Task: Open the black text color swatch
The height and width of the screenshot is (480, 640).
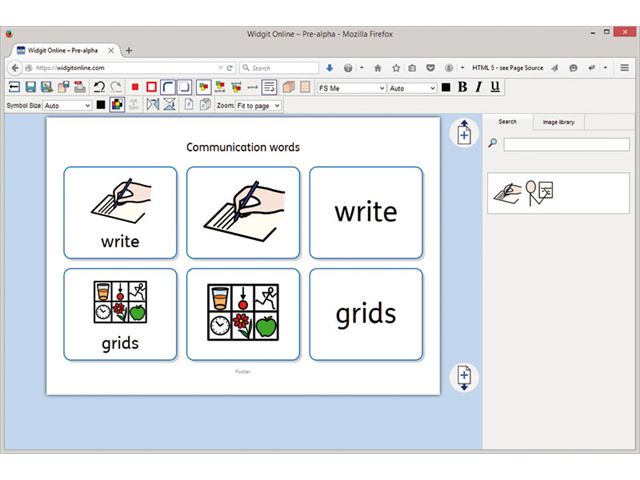Action: pos(446,87)
